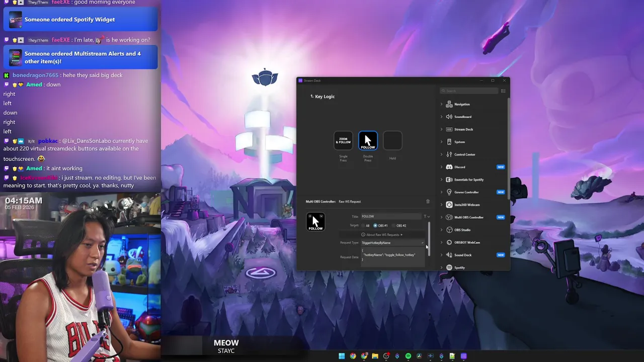The height and width of the screenshot is (362, 644).
Task: Open the Govee Controller category
Action: tap(466, 192)
